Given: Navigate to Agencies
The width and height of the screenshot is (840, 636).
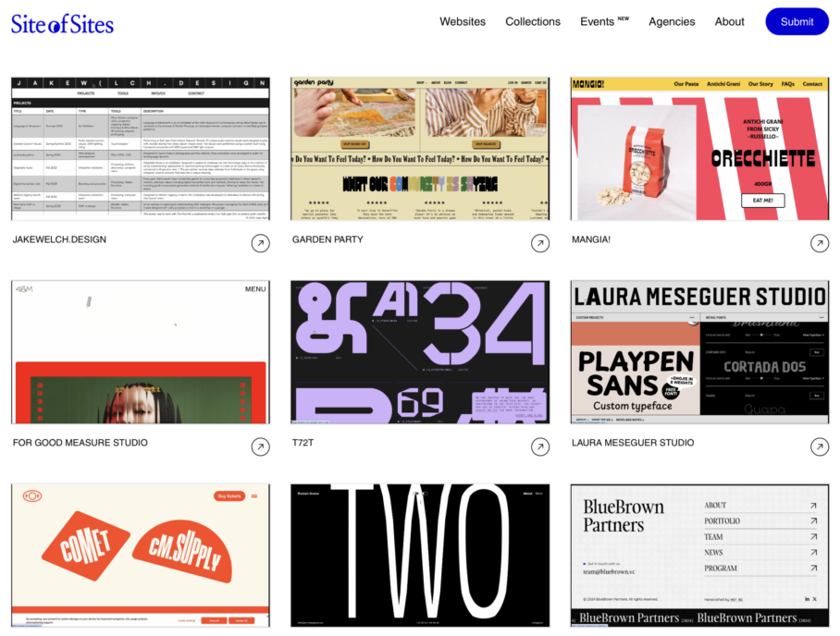Looking at the screenshot, I should coord(672,21).
